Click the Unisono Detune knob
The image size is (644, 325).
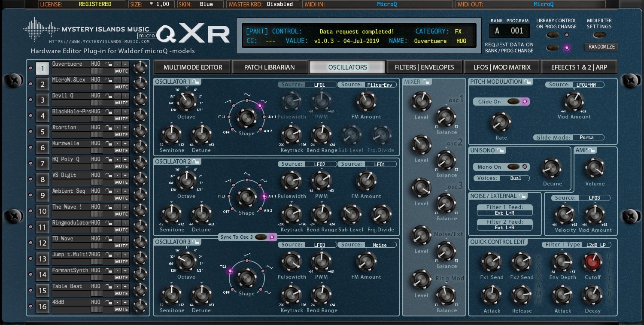552,168
